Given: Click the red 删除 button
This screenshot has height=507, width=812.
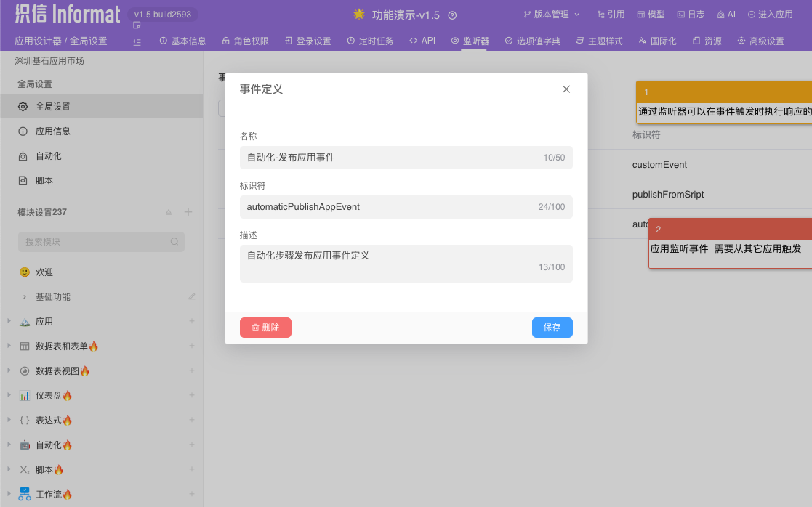Looking at the screenshot, I should click(x=265, y=328).
